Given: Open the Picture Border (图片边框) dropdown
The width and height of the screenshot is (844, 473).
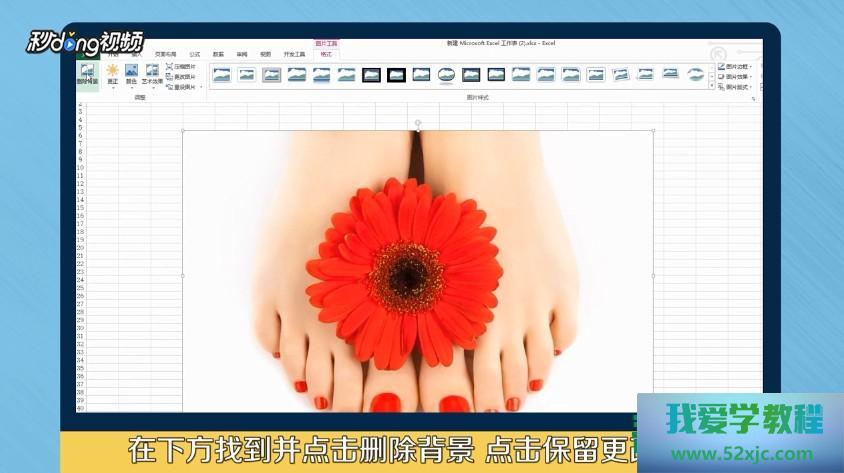Looking at the screenshot, I should [735, 67].
